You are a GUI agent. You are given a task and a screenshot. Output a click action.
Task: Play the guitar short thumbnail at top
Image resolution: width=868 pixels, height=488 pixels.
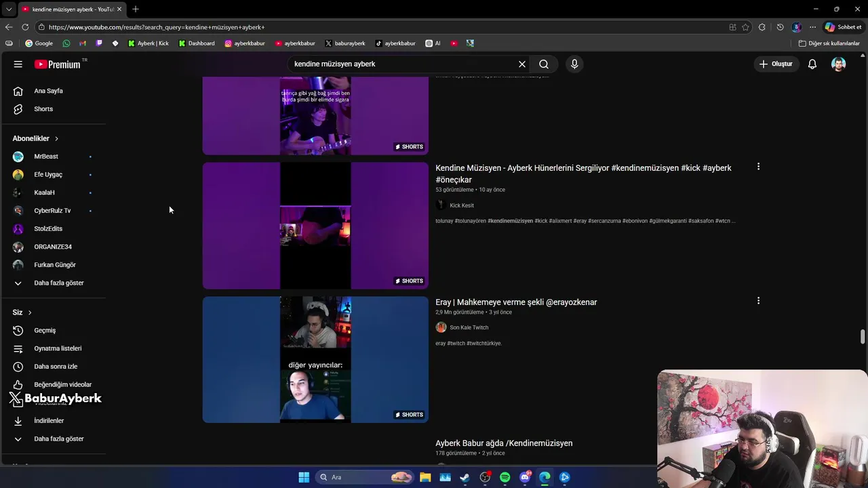click(x=315, y=116)
